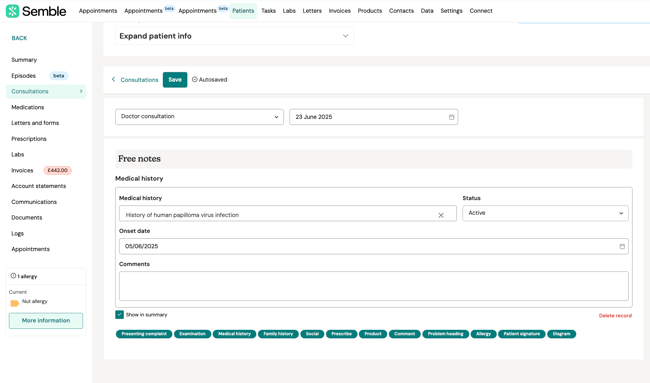Screen dimensions: 650x383
Task: Open Medications in the sidebar
Action: [28, 107]
